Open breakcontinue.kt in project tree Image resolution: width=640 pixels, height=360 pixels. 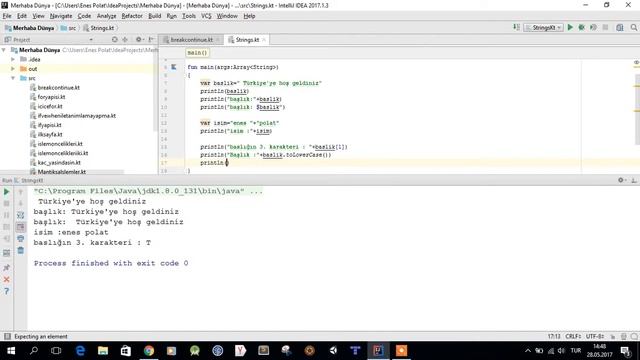pos(58,87)
